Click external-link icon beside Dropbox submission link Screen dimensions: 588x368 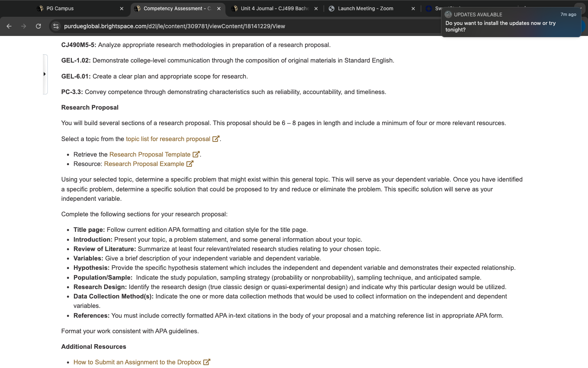coord(207,362)
